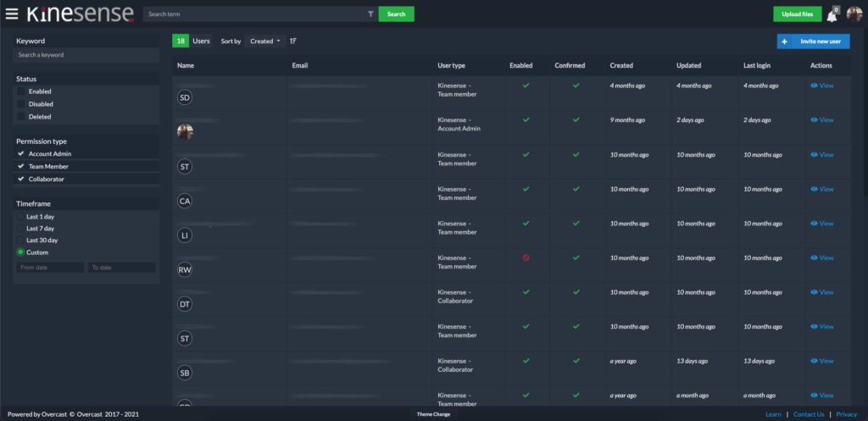Select the Last 1 day timeframe
Image resolution: width=868 pixels, height=421 pixels.
(x=21, y=217)
